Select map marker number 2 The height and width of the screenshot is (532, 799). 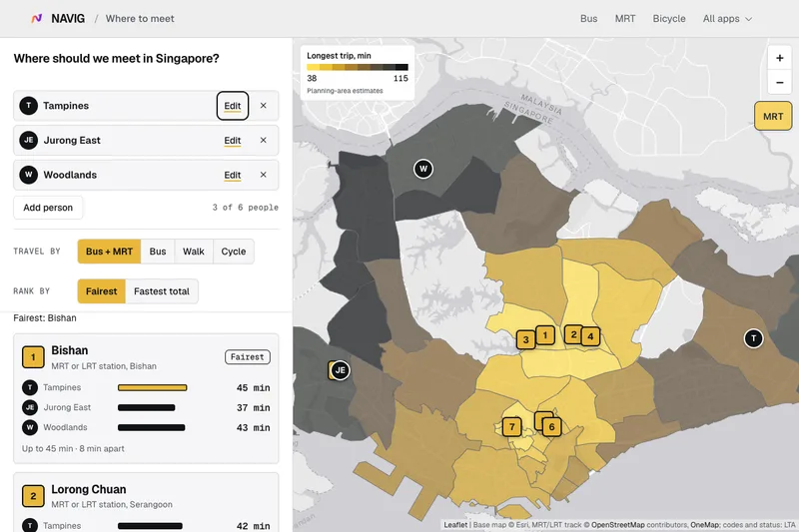tap(573, 334)
